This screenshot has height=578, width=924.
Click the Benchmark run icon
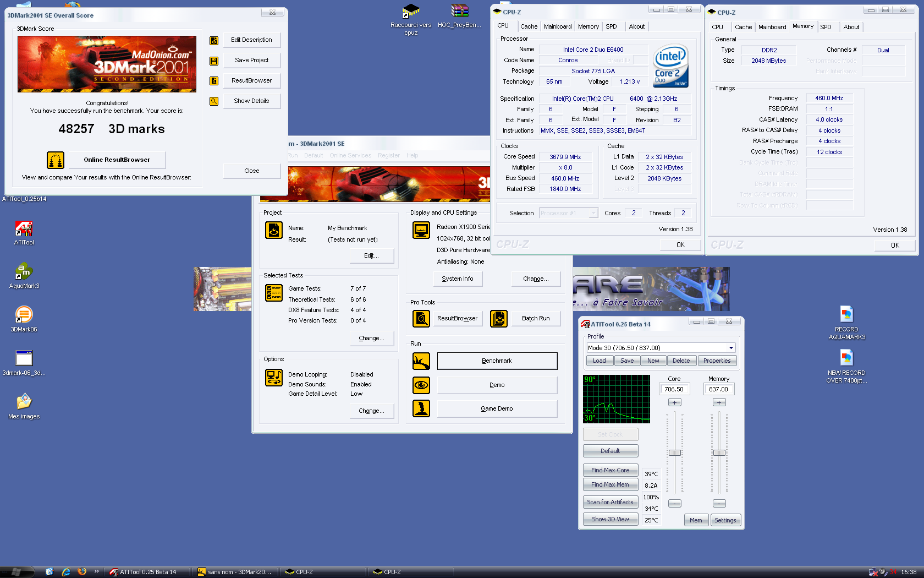click(x=421, y=361)
